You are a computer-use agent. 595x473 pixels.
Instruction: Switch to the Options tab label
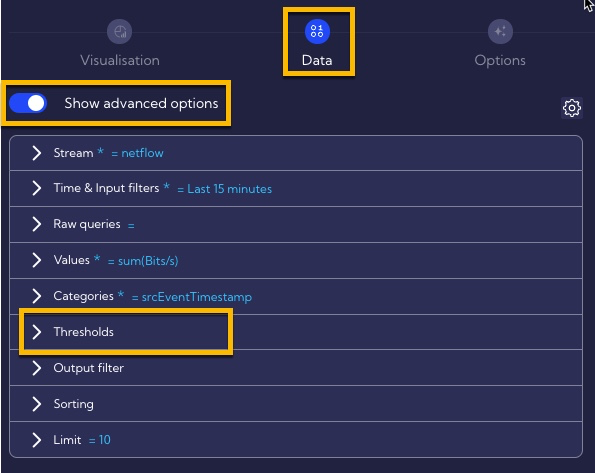(x=500, y=60)
